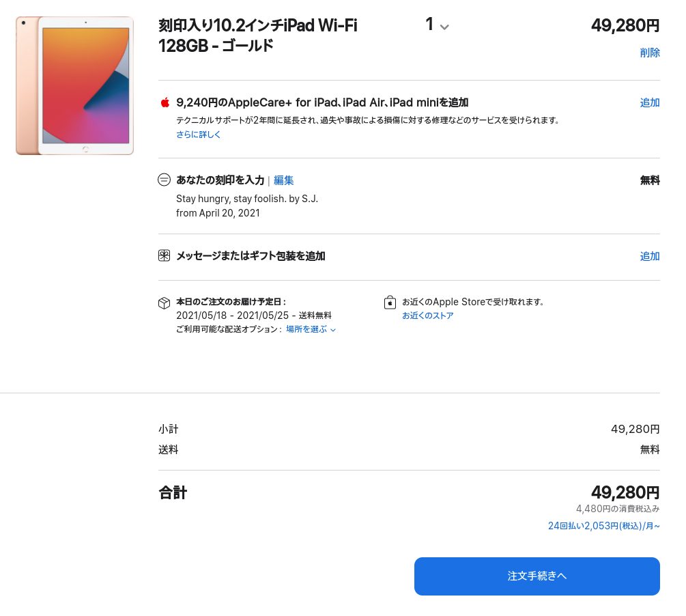Click the Apple Store pickup bag icon
This screenshot has width=686, height=616.
point(390,302)
